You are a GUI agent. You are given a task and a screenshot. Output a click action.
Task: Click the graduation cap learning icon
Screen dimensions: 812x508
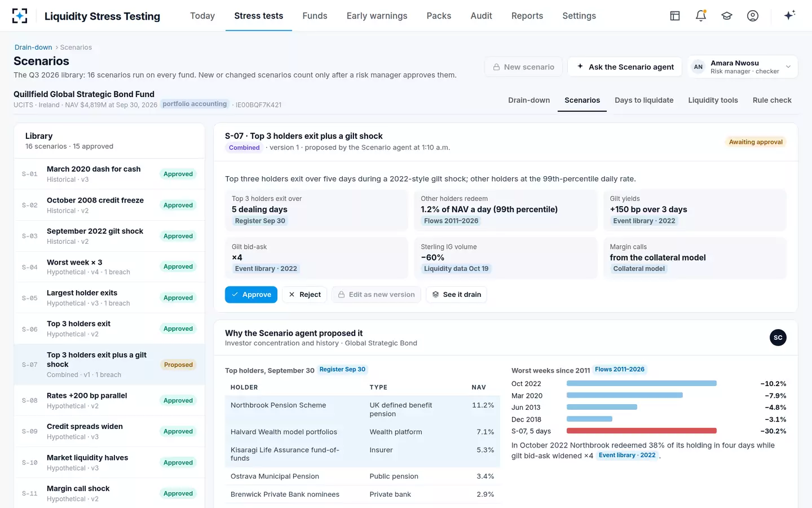727,16
